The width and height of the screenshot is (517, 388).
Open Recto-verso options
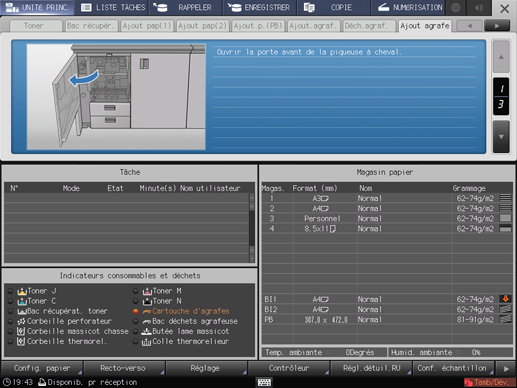click(x=123, y=368)
